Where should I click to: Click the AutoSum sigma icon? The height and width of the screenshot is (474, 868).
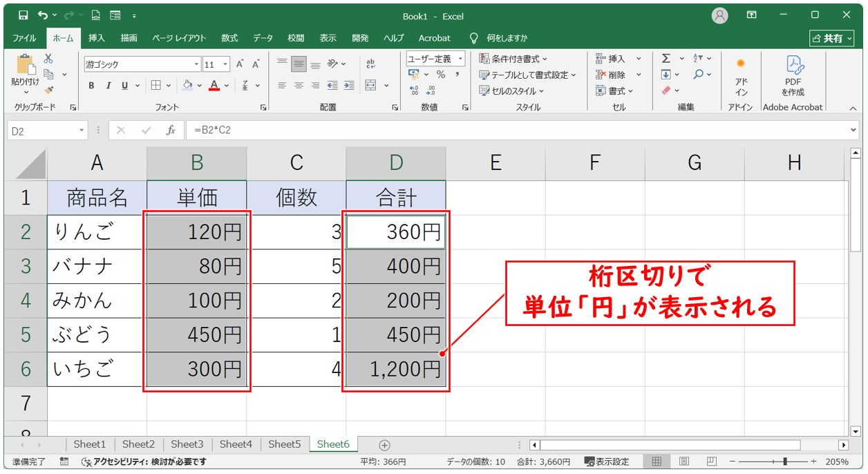666,59
